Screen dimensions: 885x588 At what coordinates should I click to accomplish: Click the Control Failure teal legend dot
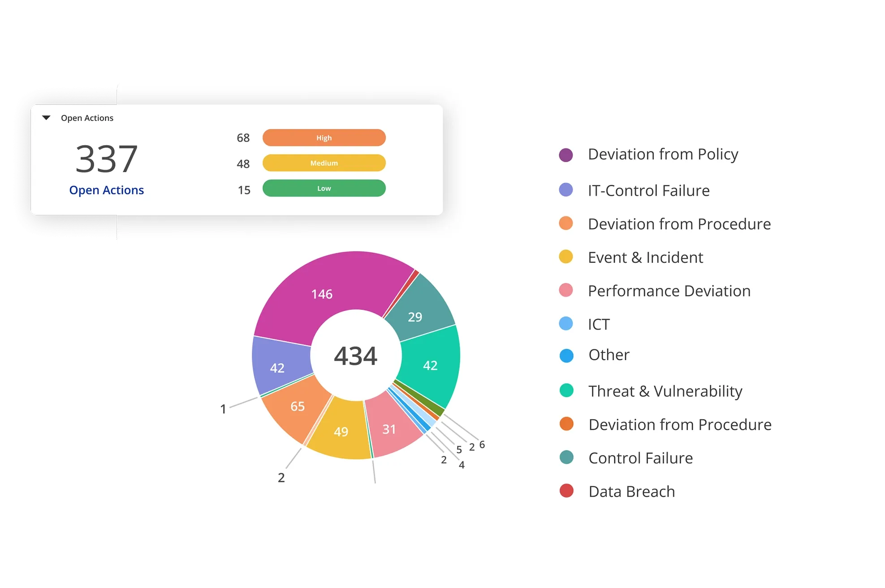566,457
